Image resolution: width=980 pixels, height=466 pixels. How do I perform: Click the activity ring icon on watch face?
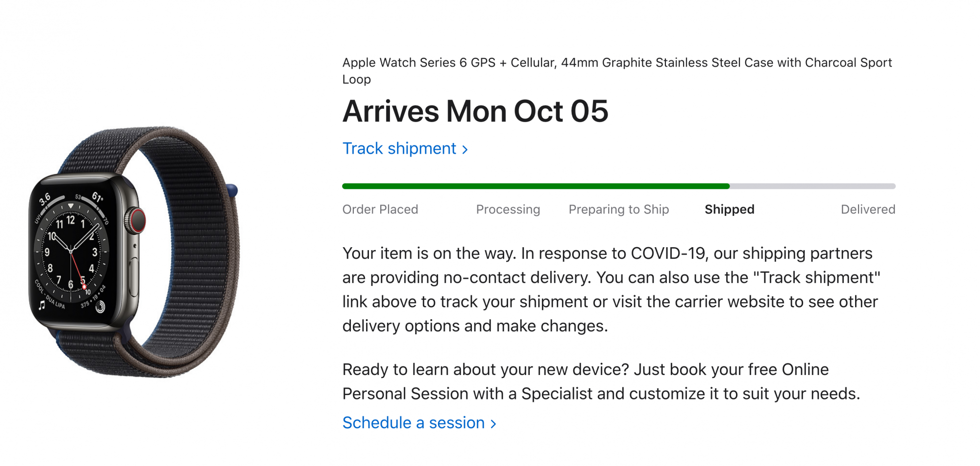tap(100, 307)
